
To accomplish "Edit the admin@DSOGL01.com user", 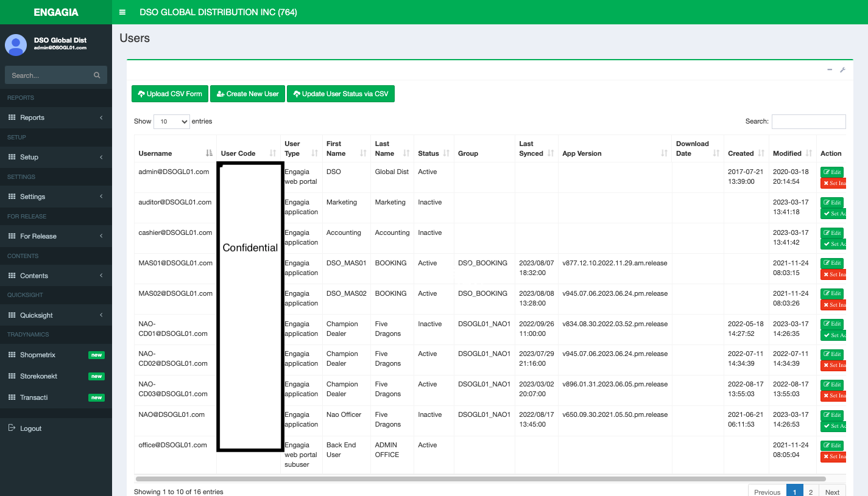I will pyautogui.click(x=832, y=172).
